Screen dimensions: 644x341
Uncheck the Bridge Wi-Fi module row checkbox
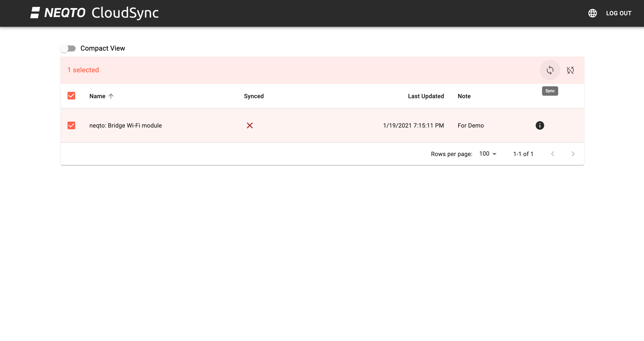coord(71,125)
